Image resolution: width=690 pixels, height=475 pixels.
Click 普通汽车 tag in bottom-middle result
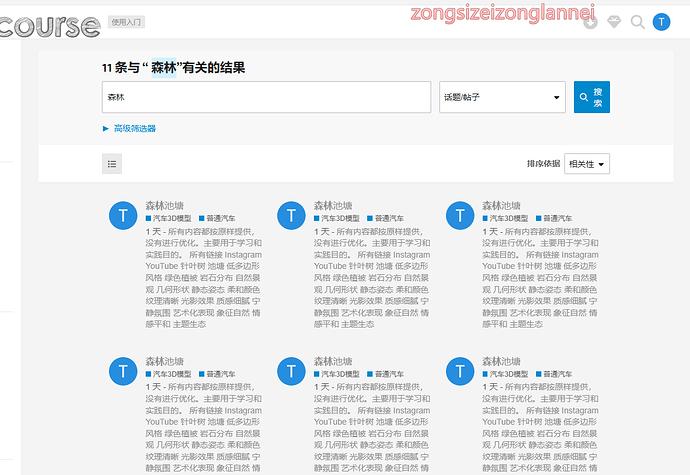pos(385,374)
